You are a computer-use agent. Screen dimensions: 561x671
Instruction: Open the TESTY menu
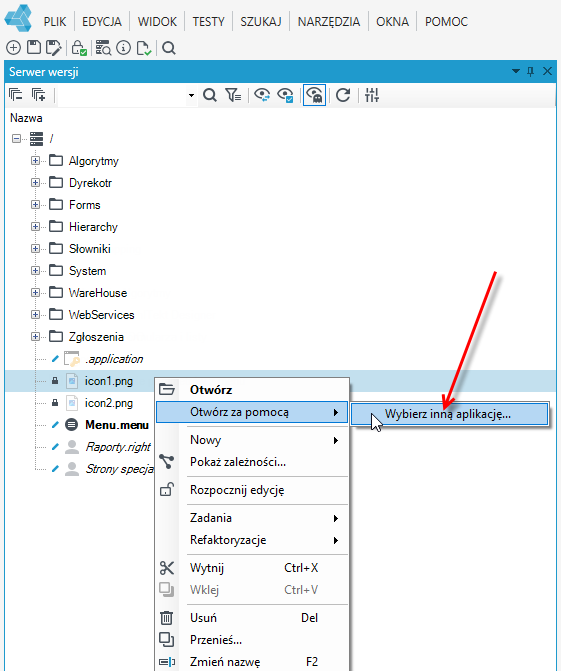(208, 21)
